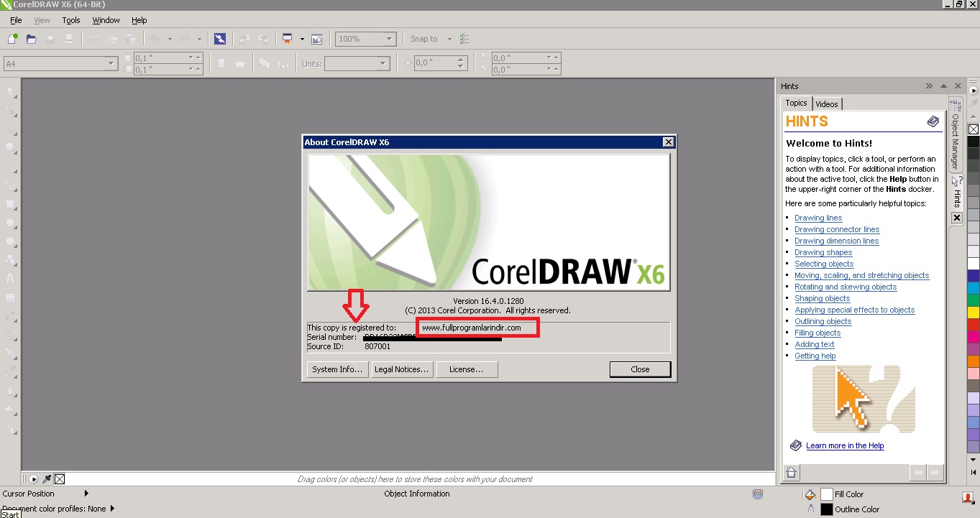Click the color proofing icon in status bar
Image resolution: width=980 pixels, height=518 pixels.
click(x=757, y=494)
